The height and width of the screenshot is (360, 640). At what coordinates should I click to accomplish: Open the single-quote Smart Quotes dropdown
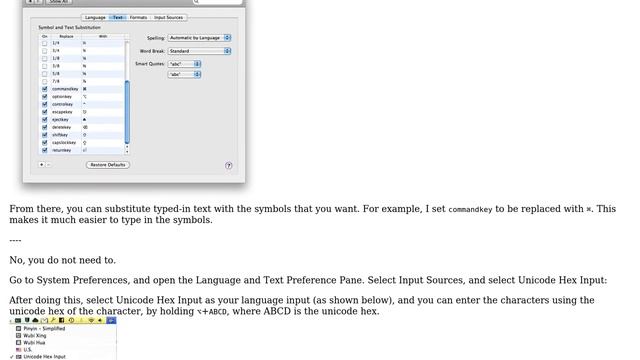click(184, 74)
